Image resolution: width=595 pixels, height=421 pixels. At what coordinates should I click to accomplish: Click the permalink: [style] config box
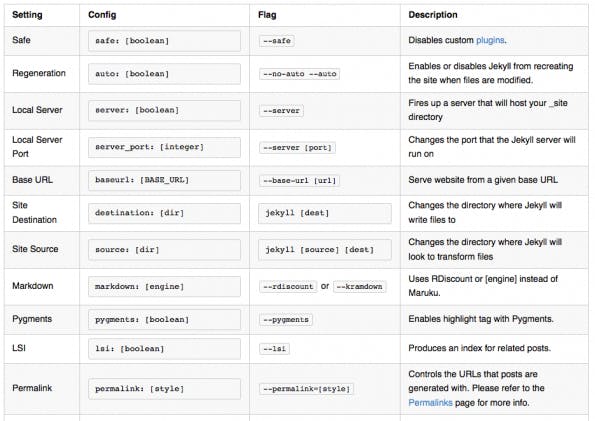[x=164, y=389]
